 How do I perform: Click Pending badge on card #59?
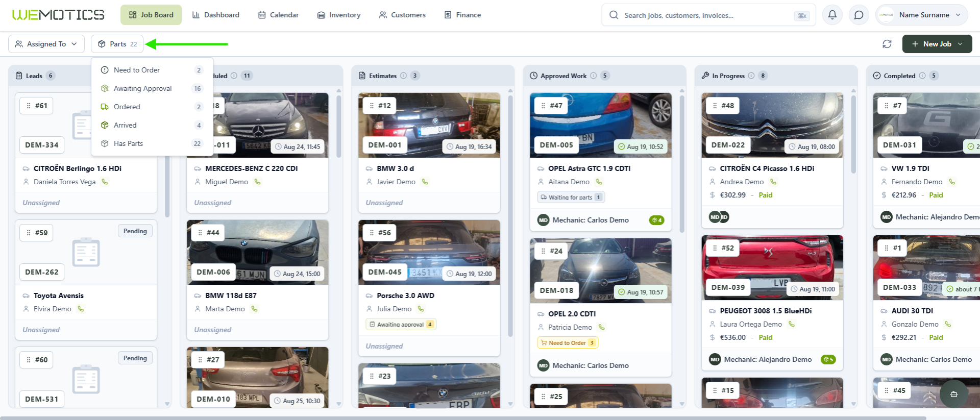[x=135, y=231]
